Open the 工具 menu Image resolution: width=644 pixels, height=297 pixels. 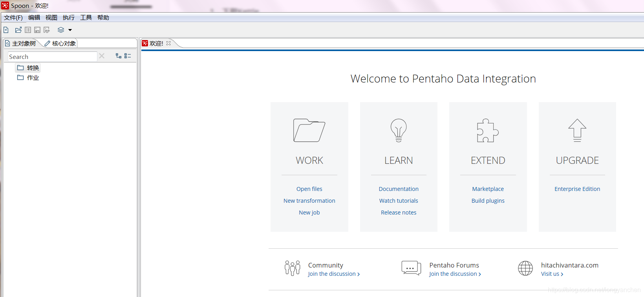pyautogui.click(x=86, y=17)
